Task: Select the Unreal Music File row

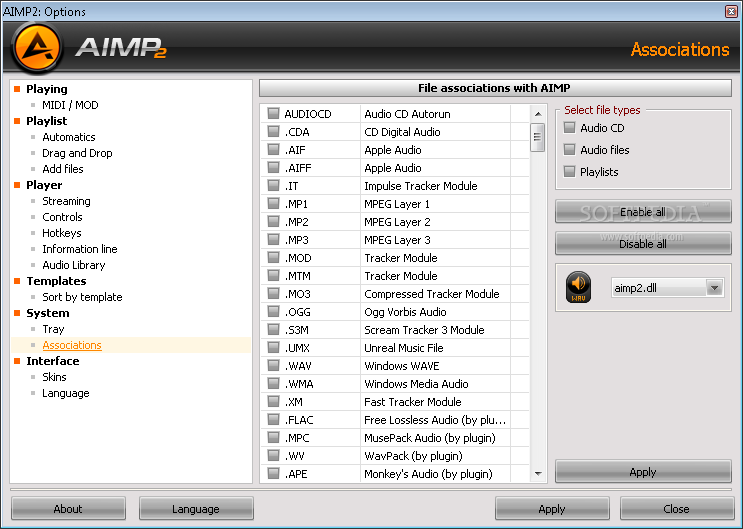Action: [x=395, y=348]
